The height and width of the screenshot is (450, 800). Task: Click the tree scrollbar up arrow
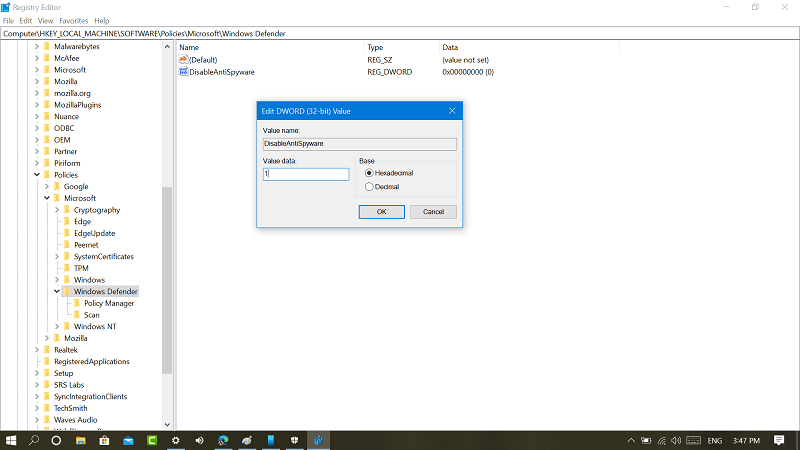[167, 46]
